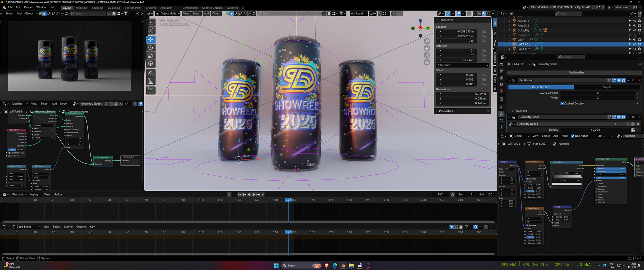The image size is (644, 270).
Task: Switch to the Shading workspace tab
Action: (x=151, y=8)
